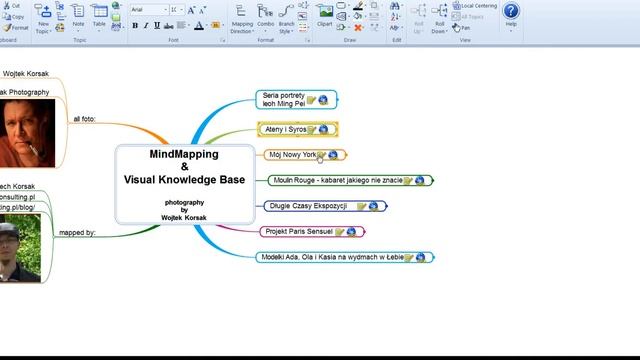
Task: Open web link globe on 'Seria portrety Ieoh Ming Pei'
Action: click(x=323, y=100)
